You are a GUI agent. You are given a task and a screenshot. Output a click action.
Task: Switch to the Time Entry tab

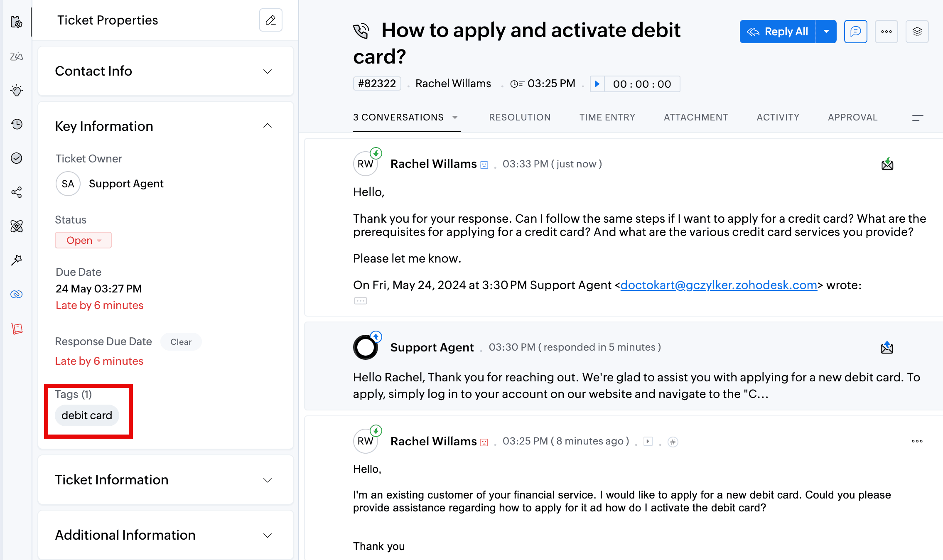point(607,117)
